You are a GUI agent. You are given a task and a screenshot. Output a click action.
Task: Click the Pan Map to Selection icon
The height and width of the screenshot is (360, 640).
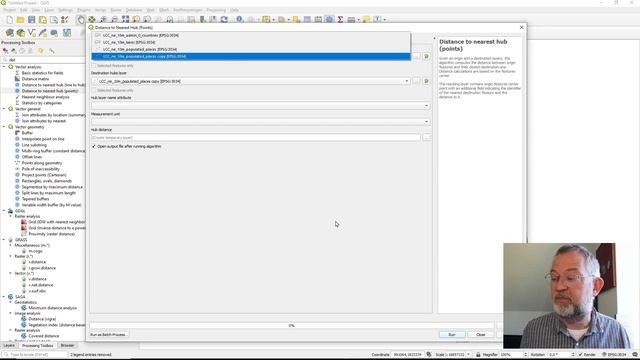92,20
